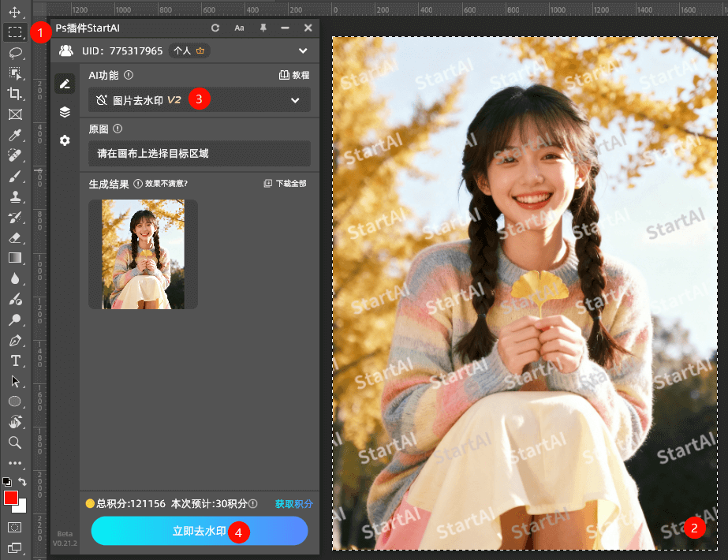Select the Rectangular Marquee tool
The width and height of the screenshot is (728, 560).
tap(14, 32)
